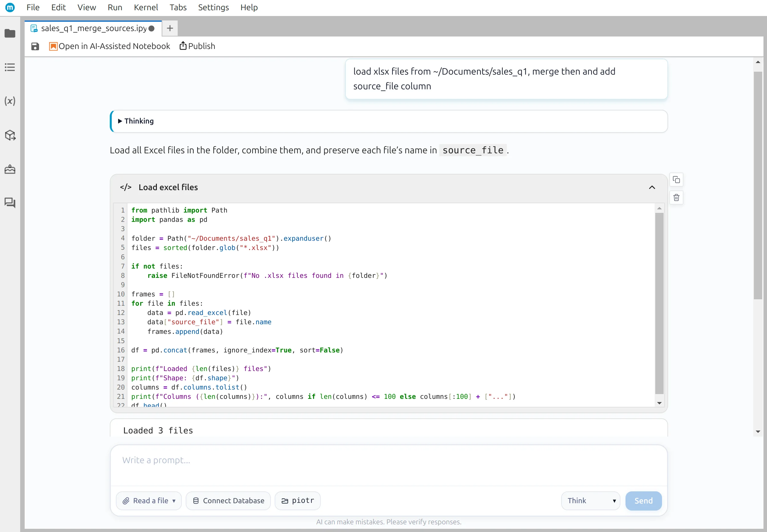Click code line "data = pd.read_excel(file)"
The width and height of the screenshot is (767, 532).
pyautogui.click(x=199, y=313)
